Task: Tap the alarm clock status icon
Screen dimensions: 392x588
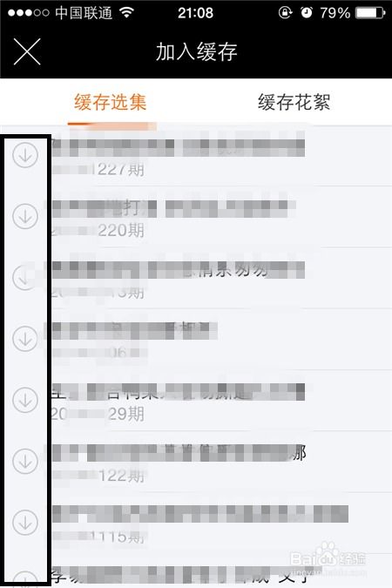Action: tap(307, 13)
